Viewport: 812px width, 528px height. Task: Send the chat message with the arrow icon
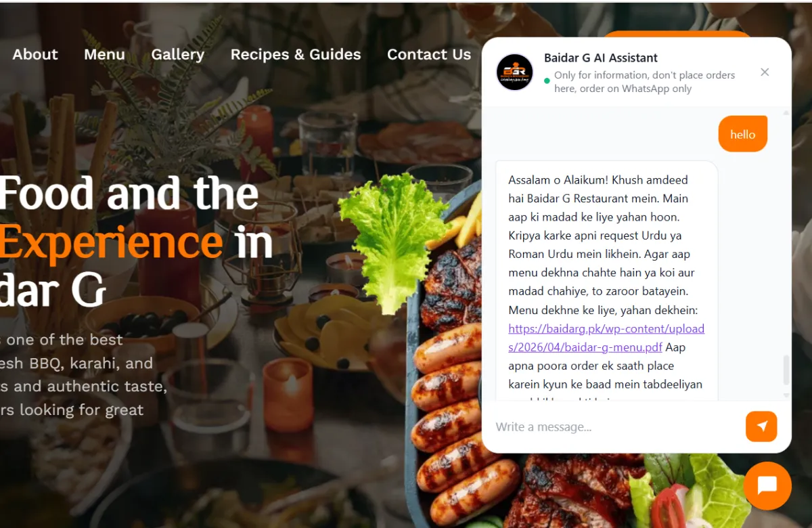pos(761,426)
